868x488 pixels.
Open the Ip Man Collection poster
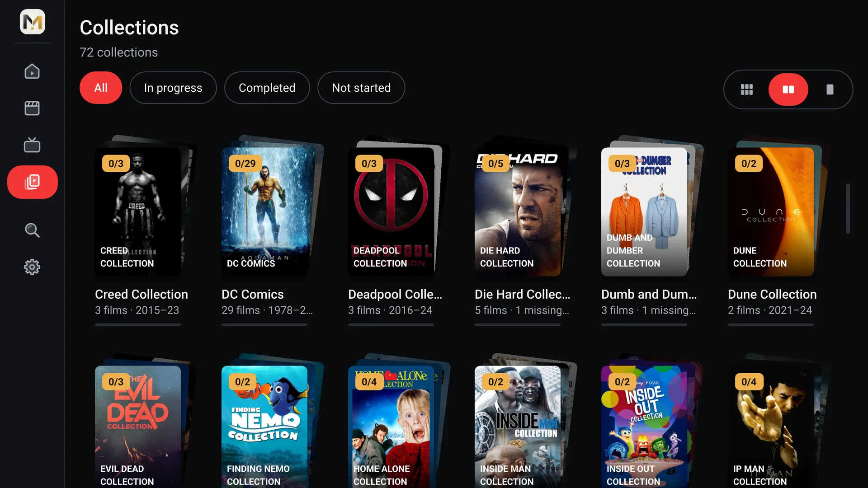tap(771, 427)
